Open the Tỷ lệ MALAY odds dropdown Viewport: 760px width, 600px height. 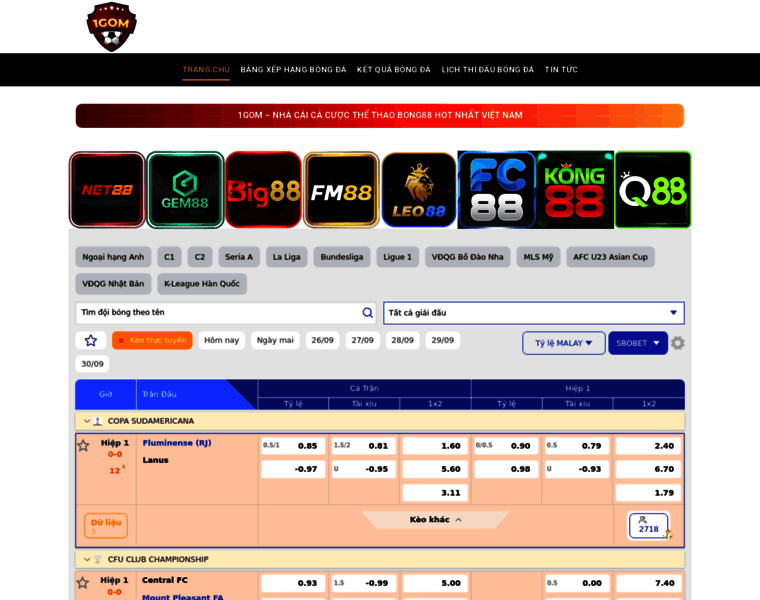(x=564, y=343)
